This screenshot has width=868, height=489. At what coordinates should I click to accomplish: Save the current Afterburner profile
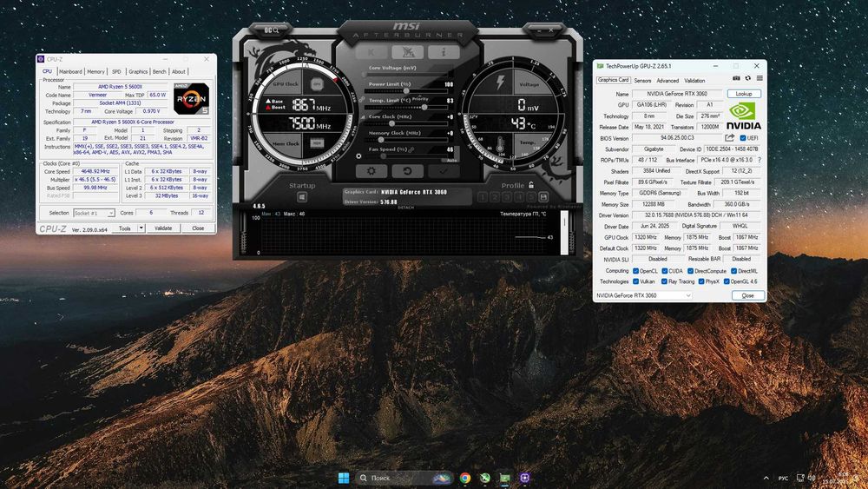click(543, 197)
